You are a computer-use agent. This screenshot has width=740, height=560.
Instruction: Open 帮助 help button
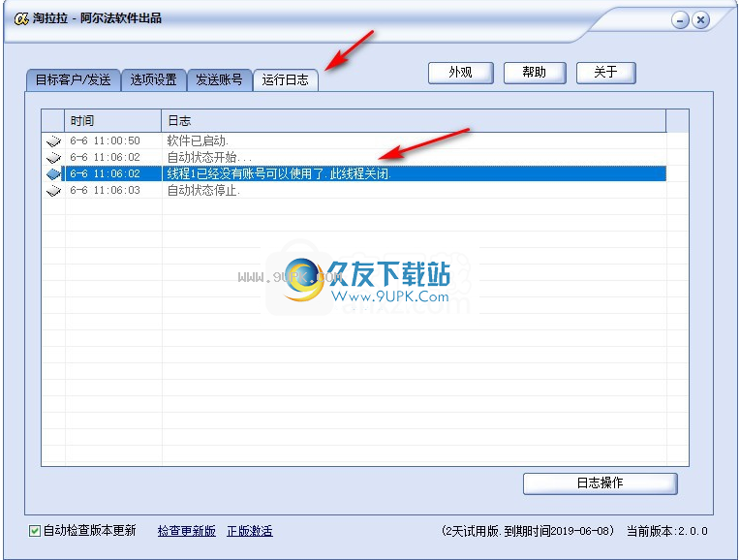click(x=535, y=73)
